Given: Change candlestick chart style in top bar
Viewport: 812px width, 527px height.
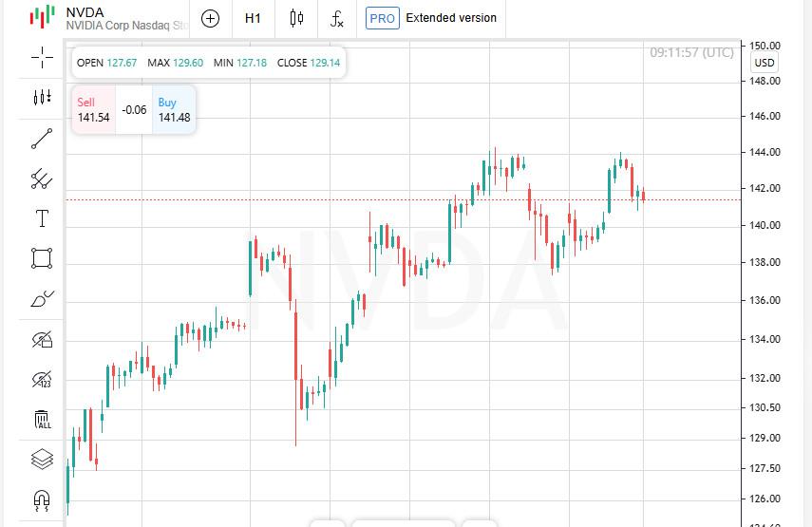Looking at the screenshot, I should tap(296, 19).
